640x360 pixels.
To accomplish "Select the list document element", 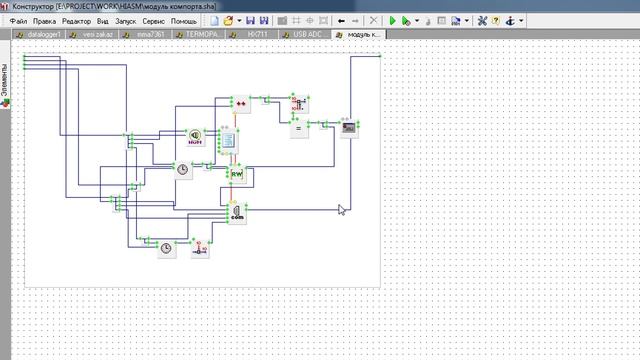I will (x=229, y=141).
